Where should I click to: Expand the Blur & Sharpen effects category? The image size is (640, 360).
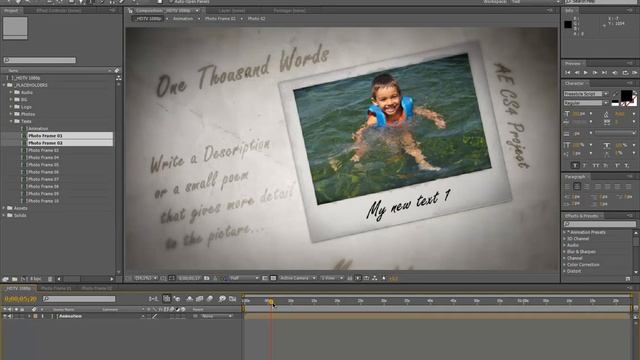tap(565, 252)
